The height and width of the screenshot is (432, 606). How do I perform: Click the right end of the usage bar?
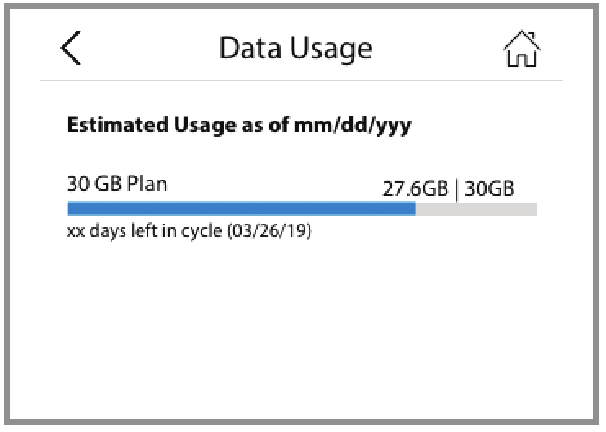534,209
